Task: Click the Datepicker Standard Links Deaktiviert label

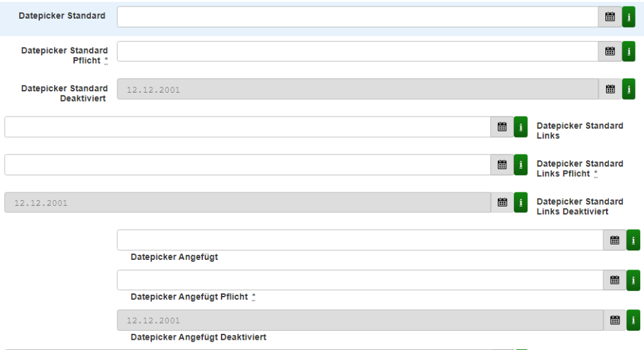Action: [x=580, y=207]
